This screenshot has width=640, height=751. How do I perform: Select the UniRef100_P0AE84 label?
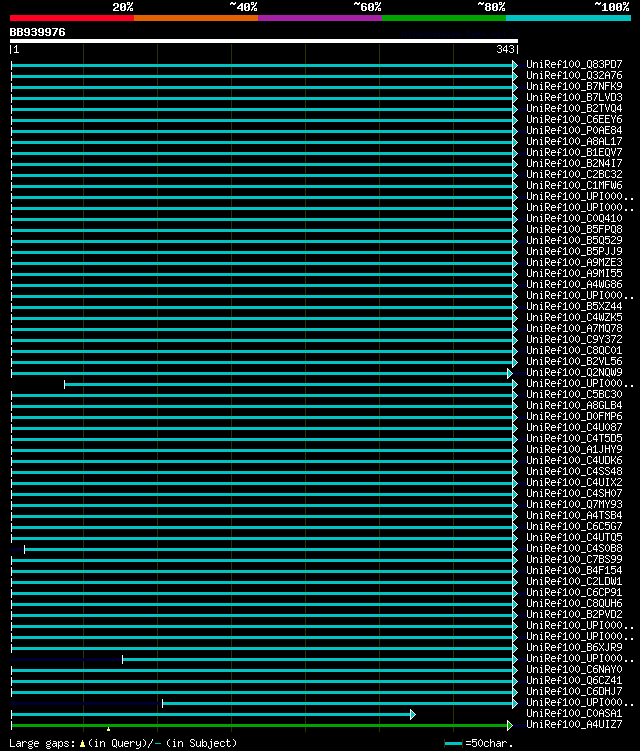pyautogui.click(x=574, y=130)
